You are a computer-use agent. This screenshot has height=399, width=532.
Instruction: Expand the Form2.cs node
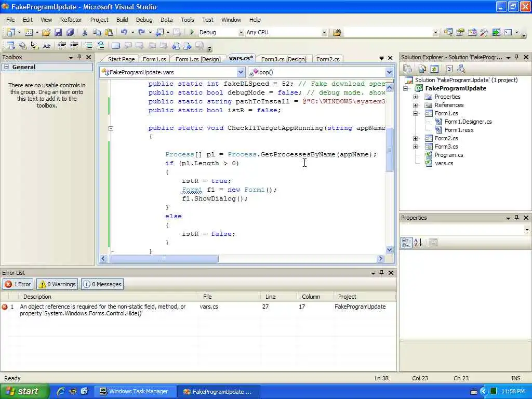pos(415,138)
